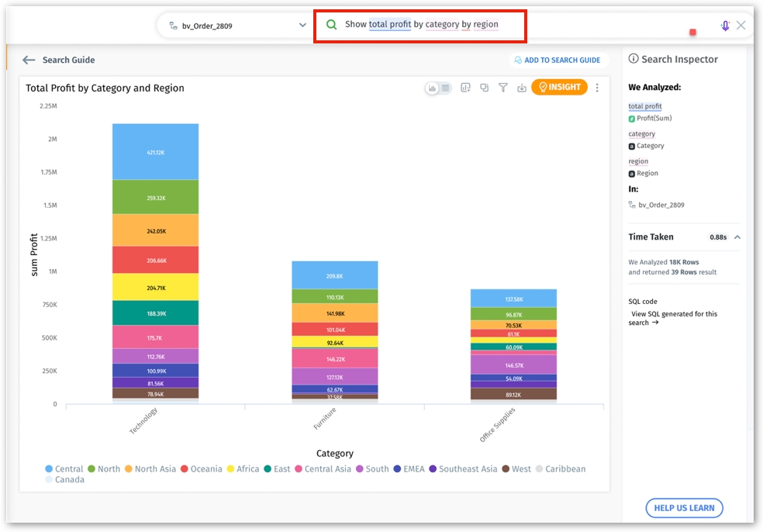Image resolution: width=763 pixels, height=532 pixels.
Task: Click ADD TO SEARCH GUIDE
Action: click(556, 60)
